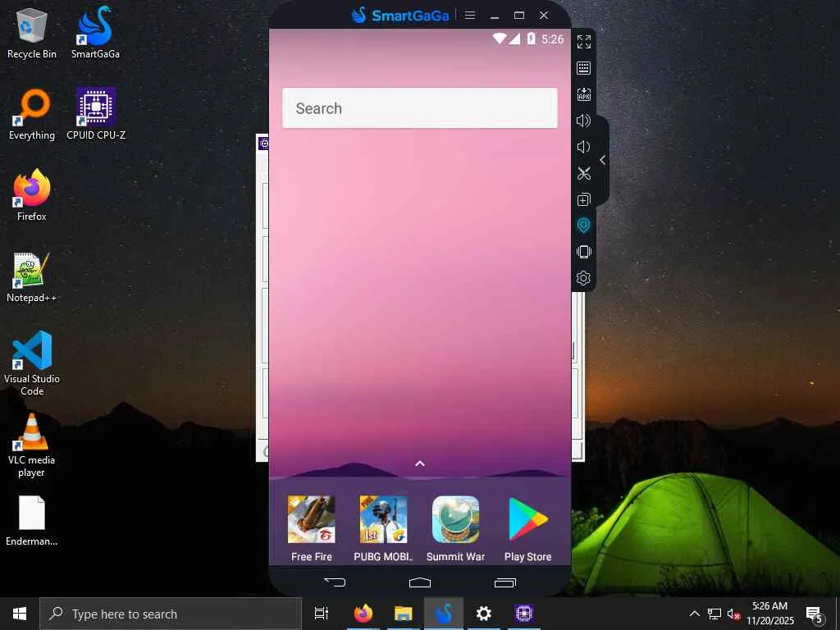Open the SmartGaGa hamburger menu
The image size is (840, 630).
(470, 15)
